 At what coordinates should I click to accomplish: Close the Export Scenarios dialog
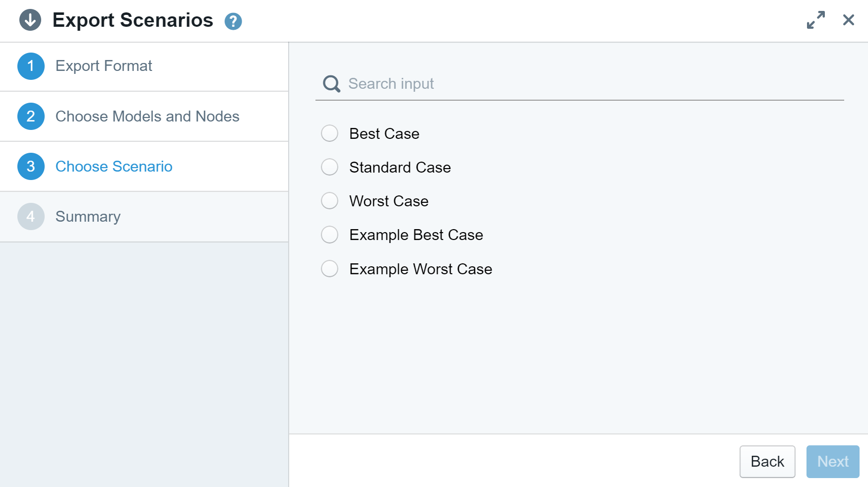click(x=848, y=20)
